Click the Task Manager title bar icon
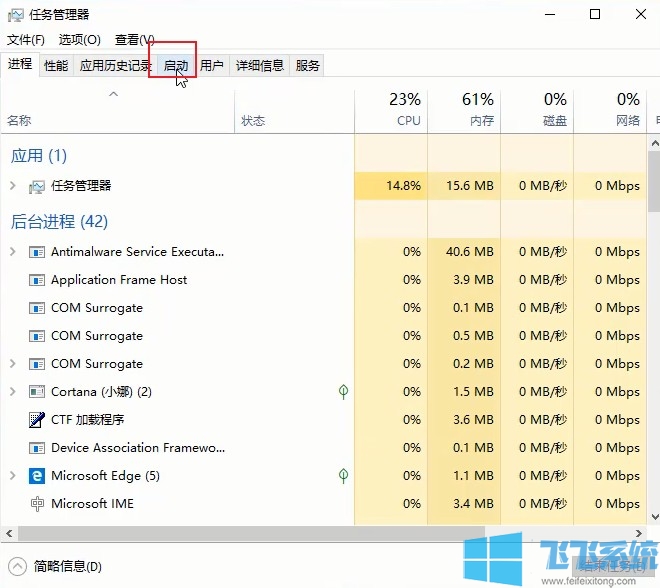Screen dimensions: 660x588 (x=16, y=15)
